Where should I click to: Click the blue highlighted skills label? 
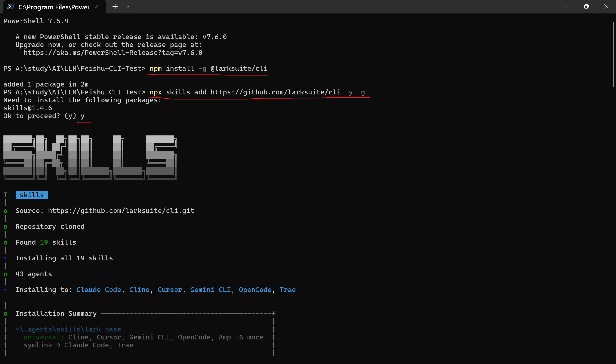(x=32, y=195)
